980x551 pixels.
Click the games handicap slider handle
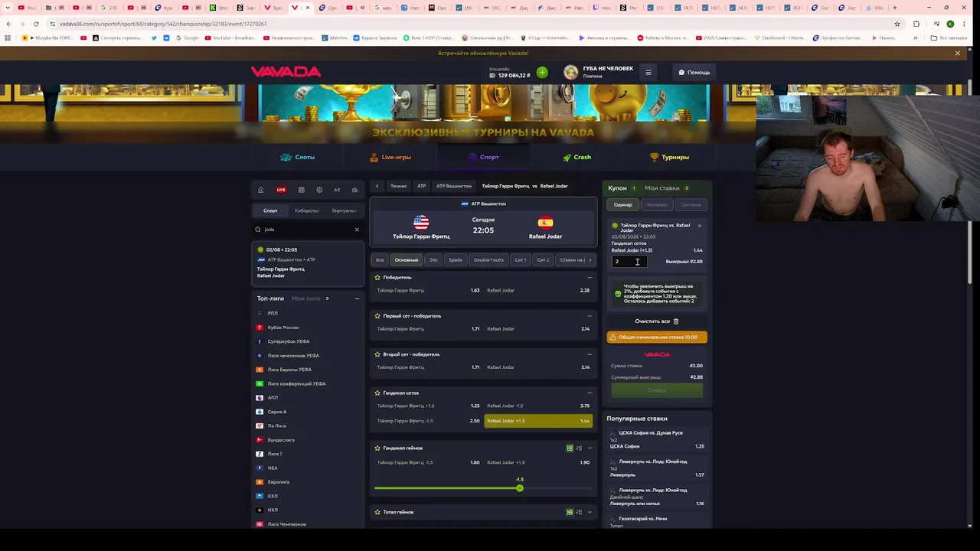(x=520, y=488)
